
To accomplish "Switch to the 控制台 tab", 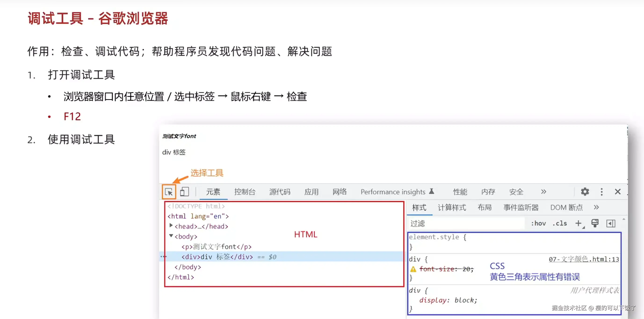I will coord(245,192).
